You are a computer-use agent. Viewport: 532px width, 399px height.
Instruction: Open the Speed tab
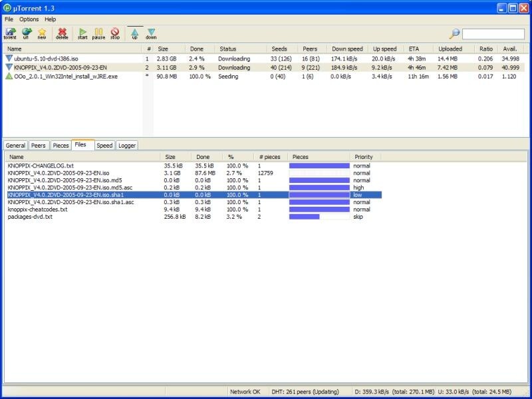pos(104,145)
